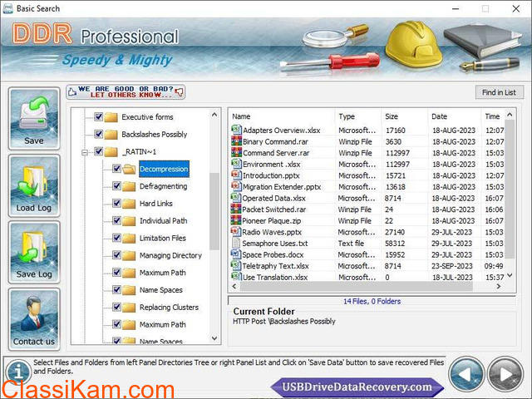Open Contact us button
532x399 pixels.
tap(34, 319)
